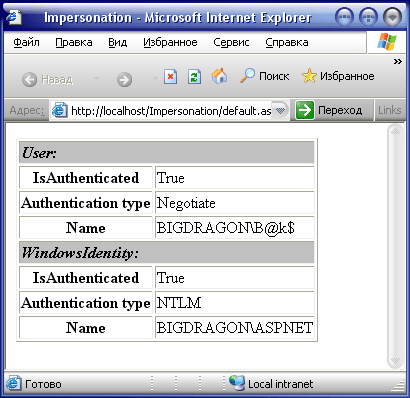Open the Поиск search panel

[x=264, y=76]
